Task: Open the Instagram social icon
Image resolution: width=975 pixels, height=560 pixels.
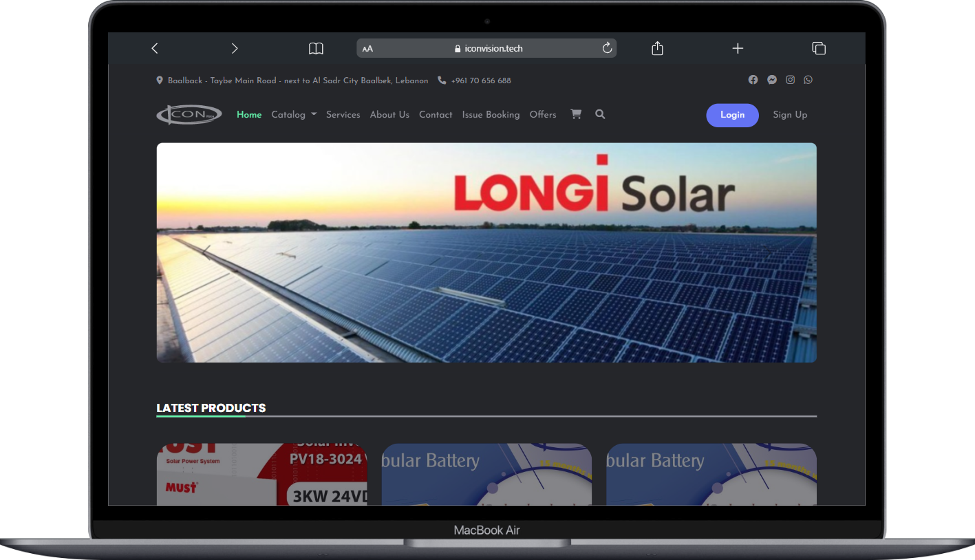Action: pos(790,80)
